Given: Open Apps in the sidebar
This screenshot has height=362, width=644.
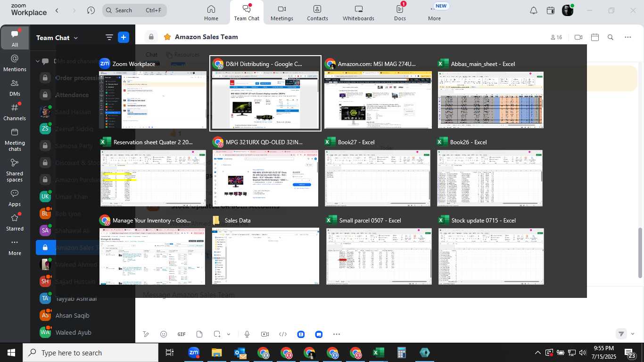Looking at the screenshot, I should pos(15,198).
